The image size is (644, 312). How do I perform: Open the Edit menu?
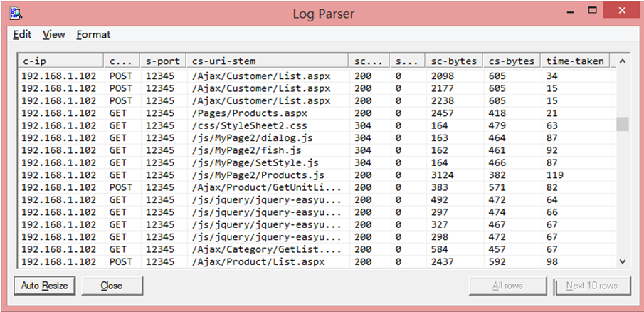coord(22,34)
